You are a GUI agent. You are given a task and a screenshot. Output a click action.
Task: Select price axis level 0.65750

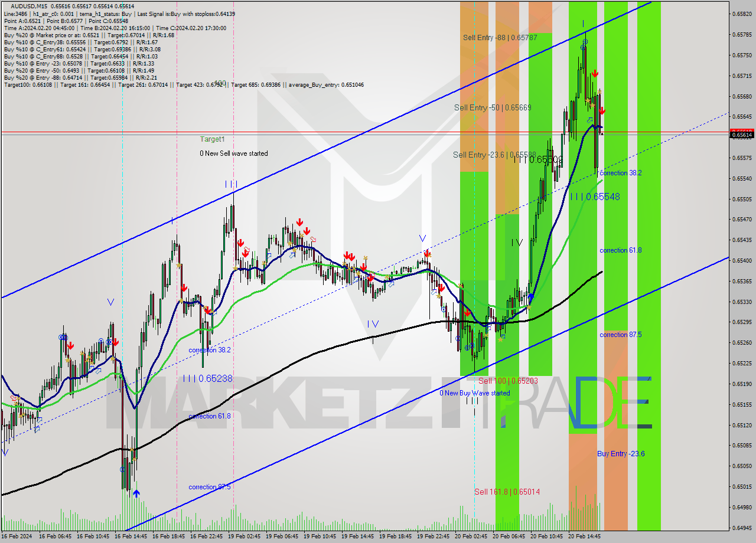(742, 55)
